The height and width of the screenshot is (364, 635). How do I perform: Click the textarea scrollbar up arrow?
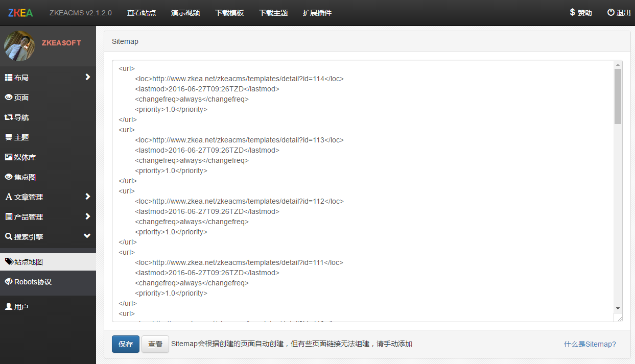click(618, 65)
